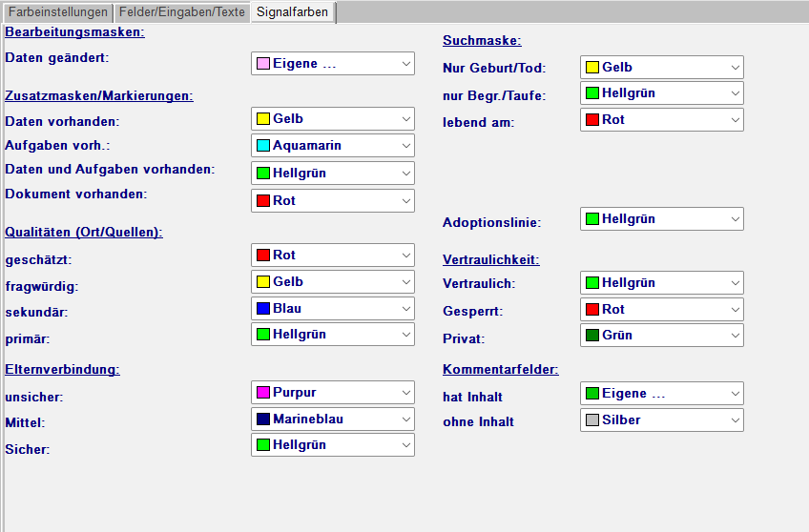Click the yellow swatch for 'fragwürdig'
Image resolution: width=809 pixels, height=532 pixels.
click(x=263, y=282)
